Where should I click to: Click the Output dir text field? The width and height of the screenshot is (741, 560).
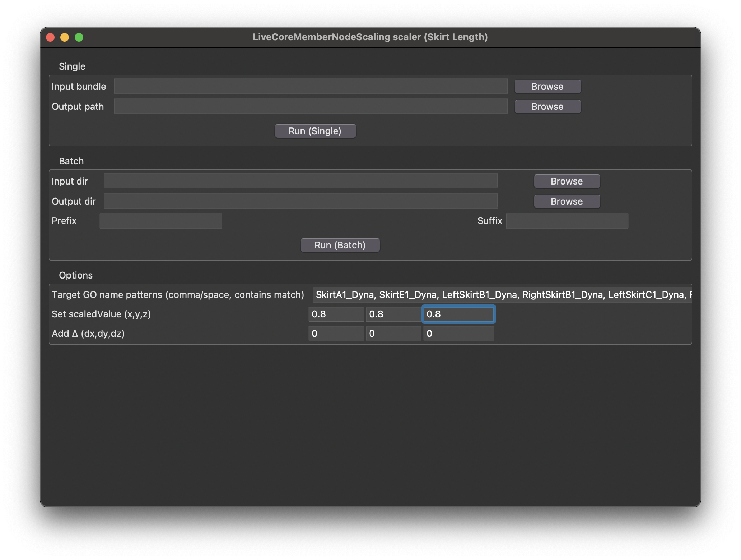click(x=300, y=201)
